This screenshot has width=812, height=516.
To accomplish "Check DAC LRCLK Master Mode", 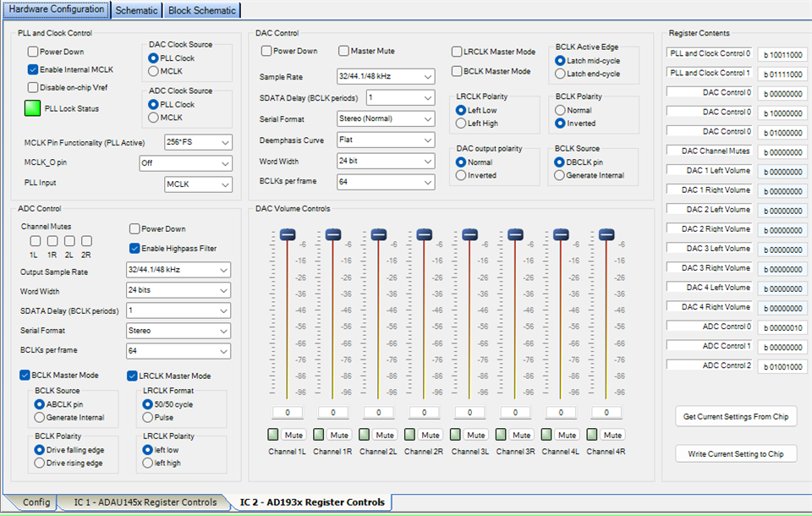I will [x=457, y=52].
